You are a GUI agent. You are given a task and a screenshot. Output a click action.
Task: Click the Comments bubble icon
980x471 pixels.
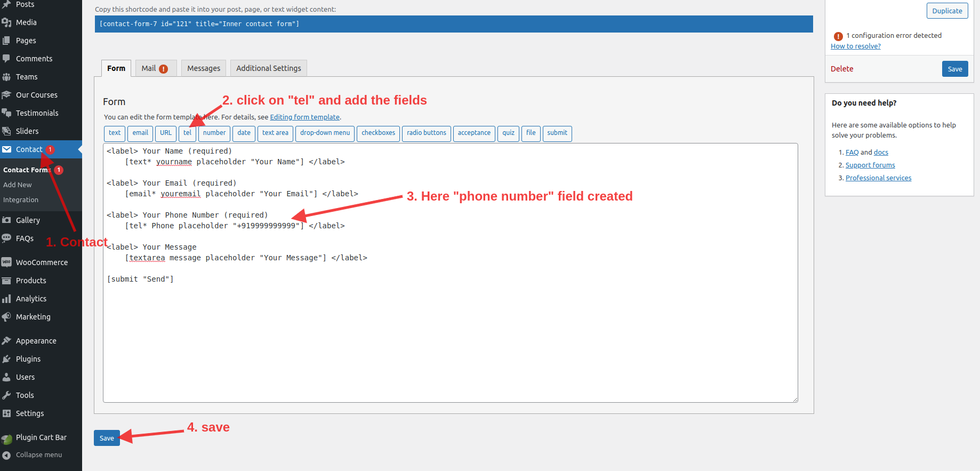coord(6,59)
